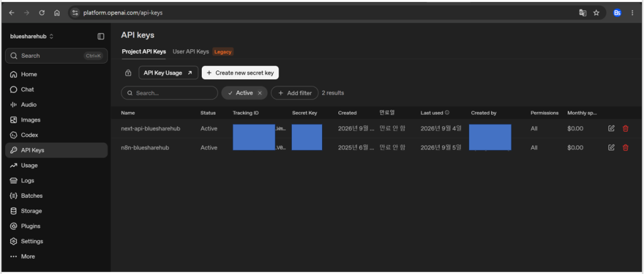Open Audio in the sidebar
This screenshot has height=274, width=644.
point(56,105)
